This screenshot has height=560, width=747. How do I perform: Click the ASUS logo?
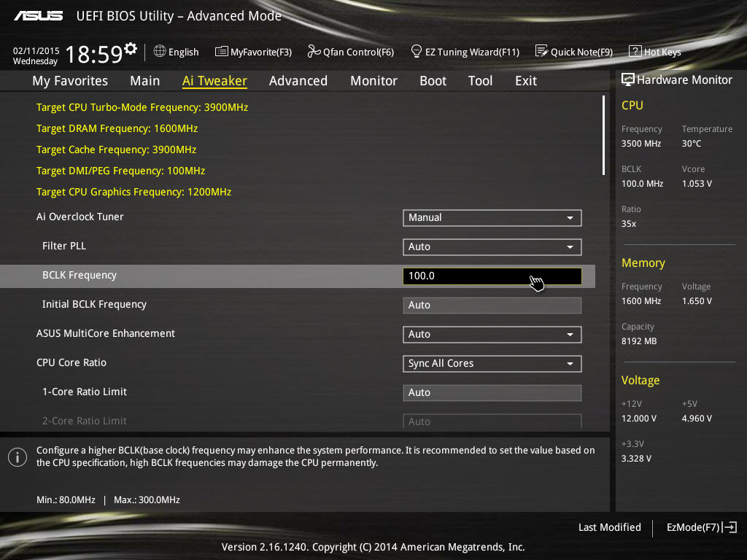point(38,16)
